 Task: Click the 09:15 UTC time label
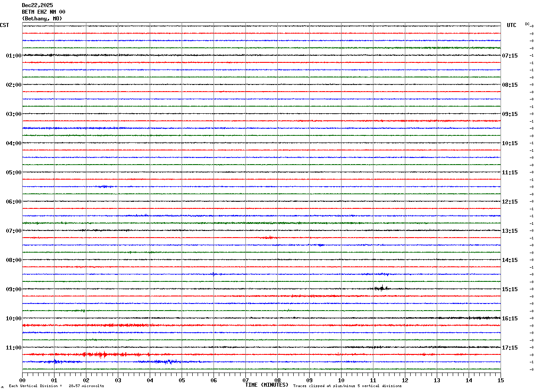click(x=509, y=114)
